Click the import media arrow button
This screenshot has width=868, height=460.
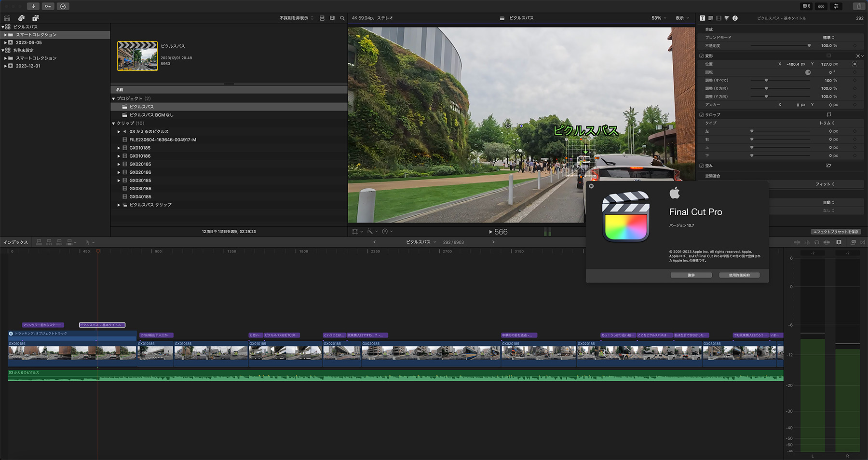(x=33, y=6)
